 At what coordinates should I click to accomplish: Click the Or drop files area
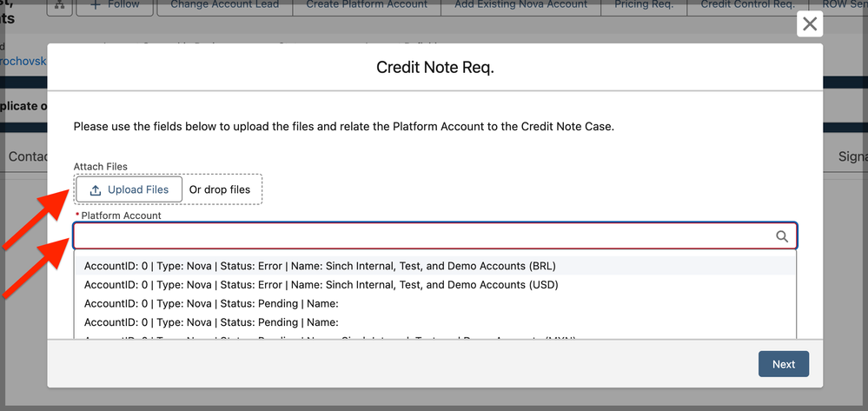pyautogui.click(x=220, y=189)
